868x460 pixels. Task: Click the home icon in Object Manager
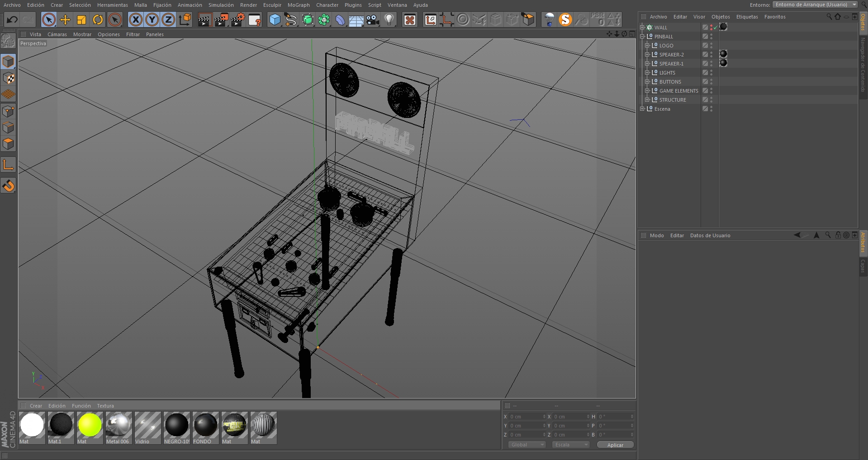point(838,17)
